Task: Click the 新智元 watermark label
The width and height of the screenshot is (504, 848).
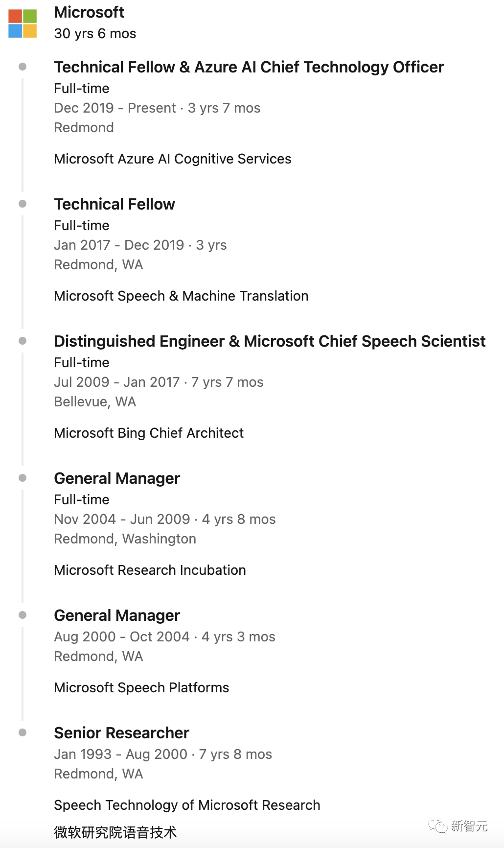Action: click(469, 826)
